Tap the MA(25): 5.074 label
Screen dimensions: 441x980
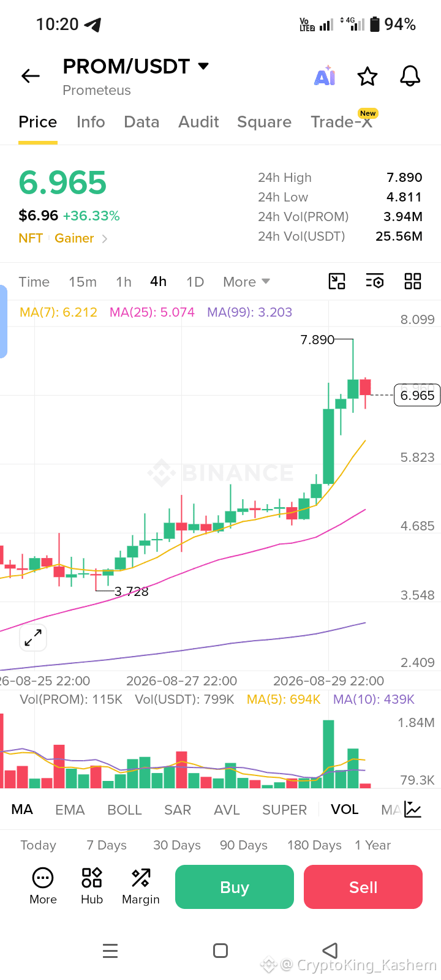(152, 312)
